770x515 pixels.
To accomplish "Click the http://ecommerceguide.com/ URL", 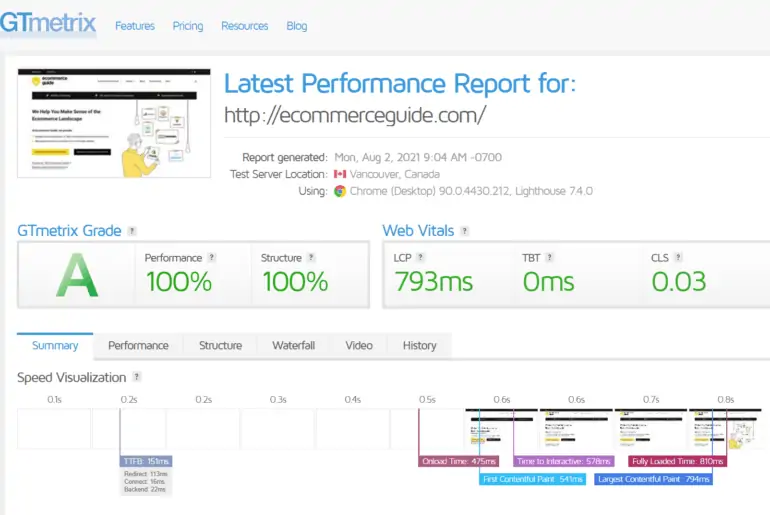I will coord(355,115).
